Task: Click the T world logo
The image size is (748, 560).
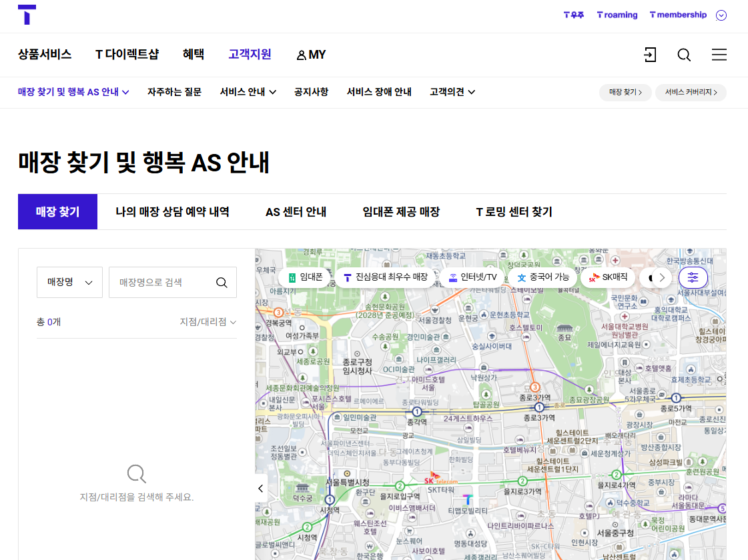Action: click(x=27, y=15)
